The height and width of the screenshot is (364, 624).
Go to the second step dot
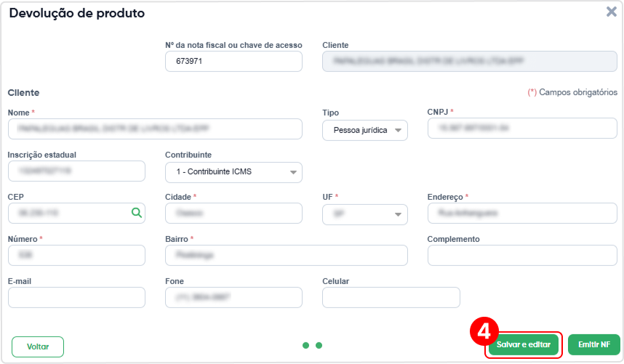pos(319,345)
